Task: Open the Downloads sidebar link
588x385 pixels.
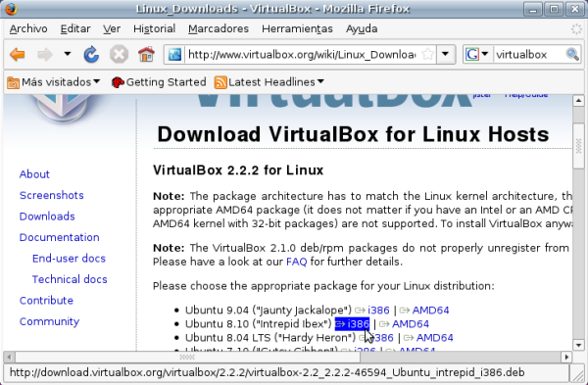Action: click(47, 217)
